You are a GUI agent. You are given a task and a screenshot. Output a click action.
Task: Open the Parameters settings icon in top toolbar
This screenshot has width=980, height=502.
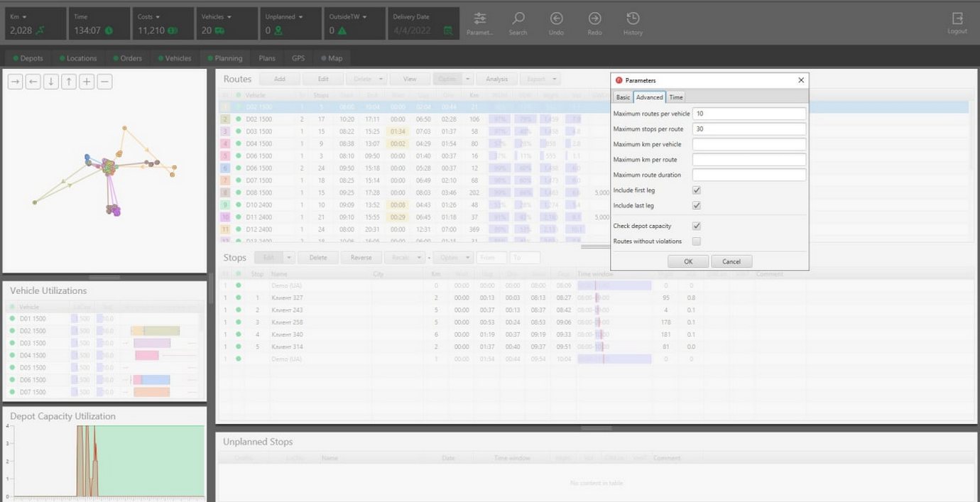click(480, 19)
